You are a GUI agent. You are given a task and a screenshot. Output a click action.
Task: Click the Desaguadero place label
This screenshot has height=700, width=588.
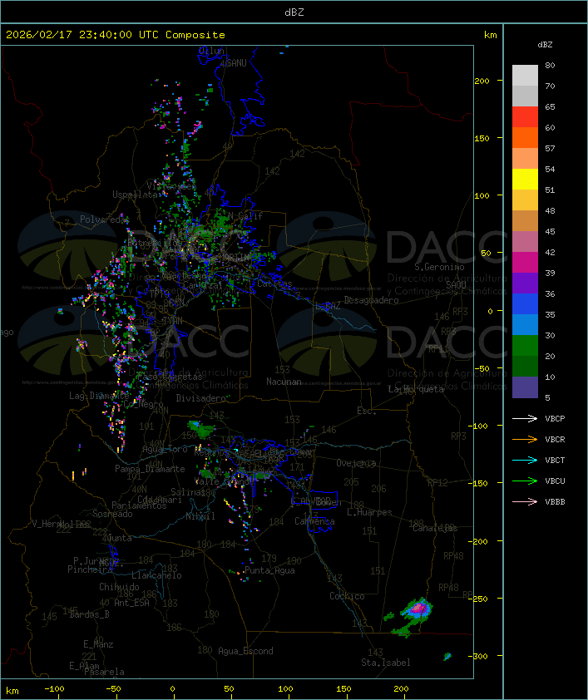371,300
